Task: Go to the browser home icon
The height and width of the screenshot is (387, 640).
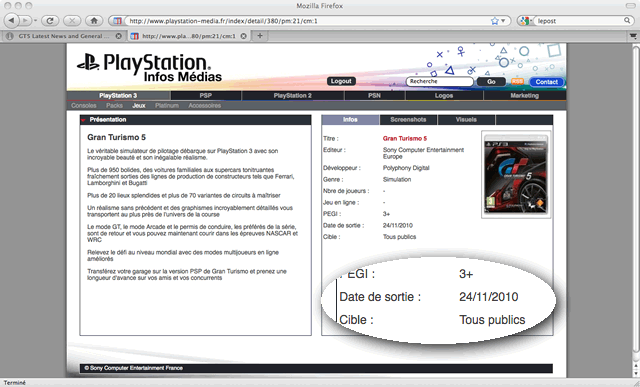Action: click(x=94, y=20)
